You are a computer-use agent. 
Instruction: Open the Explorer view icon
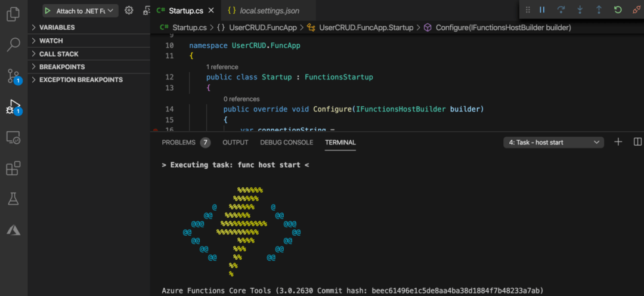point(14,14)
